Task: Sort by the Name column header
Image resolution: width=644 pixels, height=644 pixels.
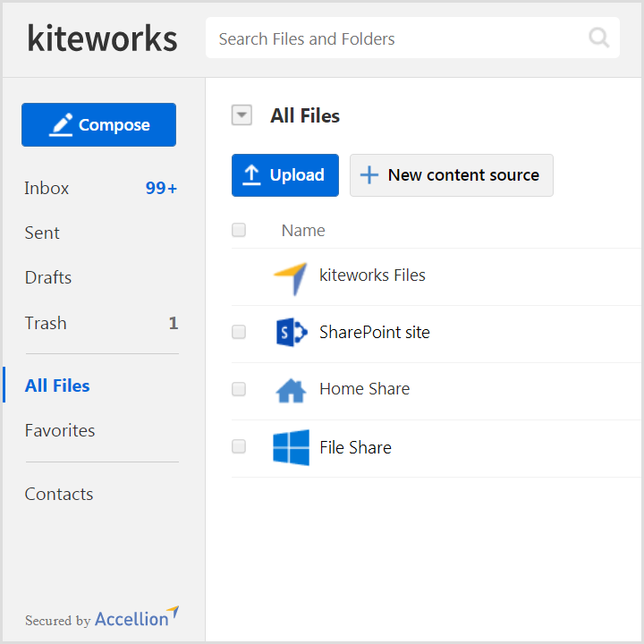Action: click(303, 231)
